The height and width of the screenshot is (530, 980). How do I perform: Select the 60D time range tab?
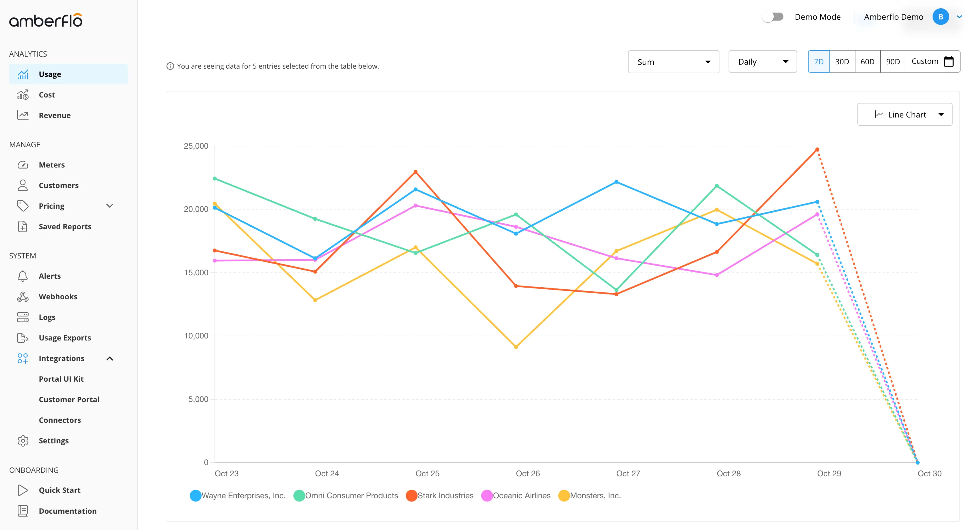point(868,61)
